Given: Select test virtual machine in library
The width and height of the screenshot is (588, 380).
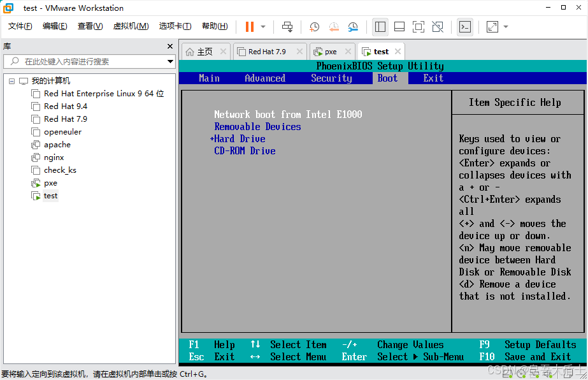Looking at the screenshot, I should [x=50, y=196].
